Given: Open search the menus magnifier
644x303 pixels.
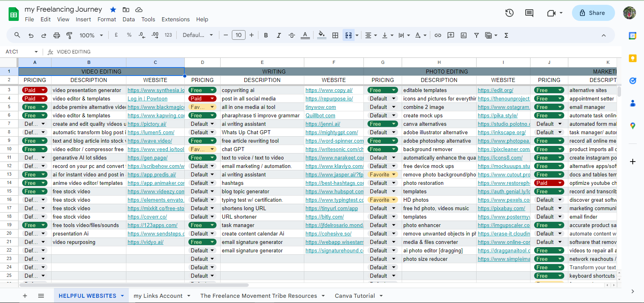Looking at the screenshot, I should click(x=17, y=35).
